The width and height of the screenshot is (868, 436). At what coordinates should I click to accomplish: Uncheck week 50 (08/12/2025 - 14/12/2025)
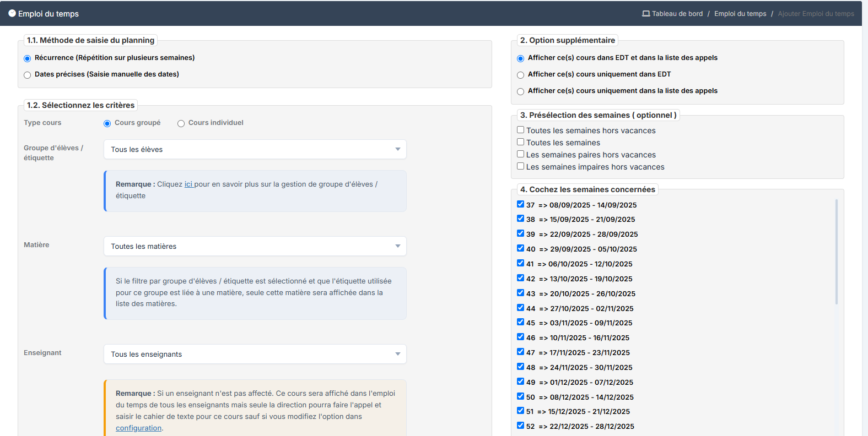(520, 396)
